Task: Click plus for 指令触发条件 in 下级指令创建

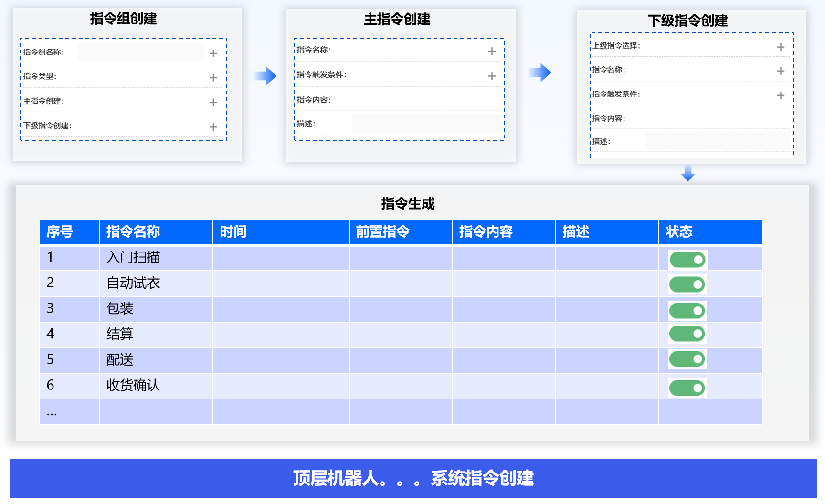Action: [x=781, y=95]
